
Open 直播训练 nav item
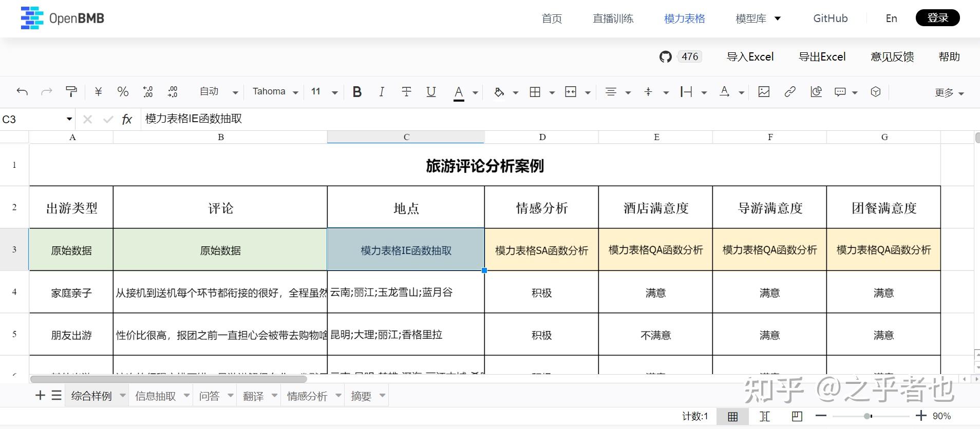pyautogui.click(x=613, y=18)
